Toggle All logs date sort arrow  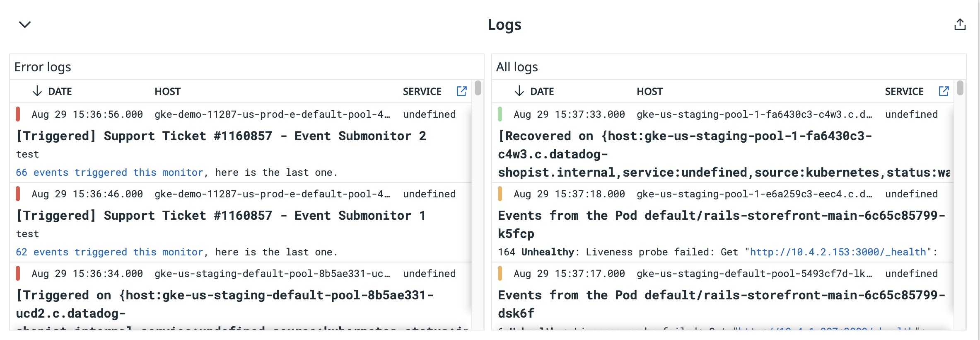pos(519,91)
